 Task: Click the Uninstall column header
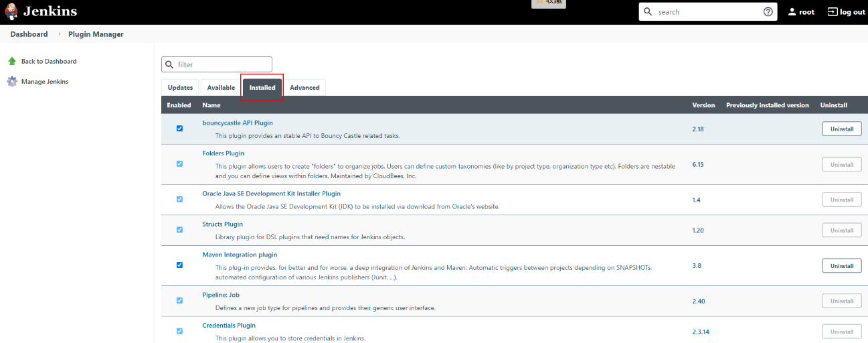pyautogui.click(x=834, y=105)
